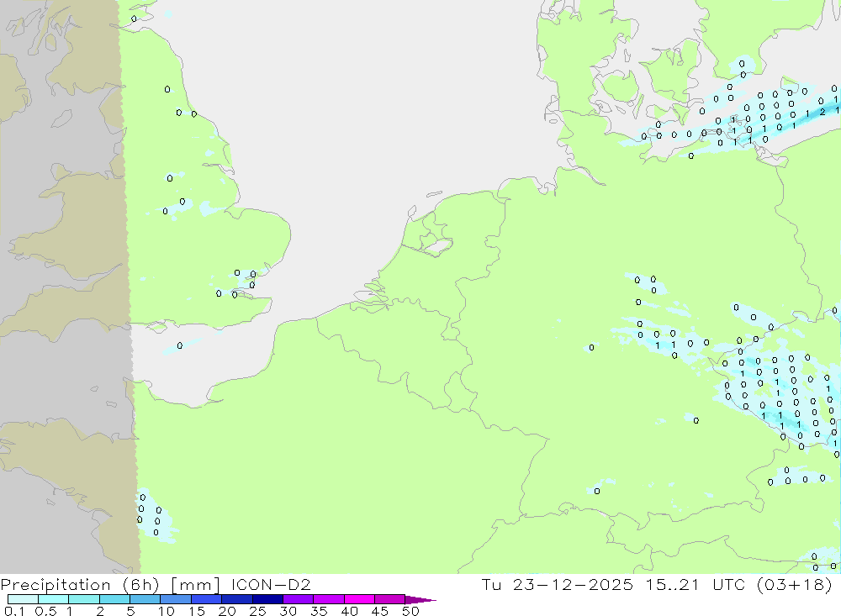841x616 pixels.
Task: Click the '50' label on the legend scale
Action: coord(410,611)
